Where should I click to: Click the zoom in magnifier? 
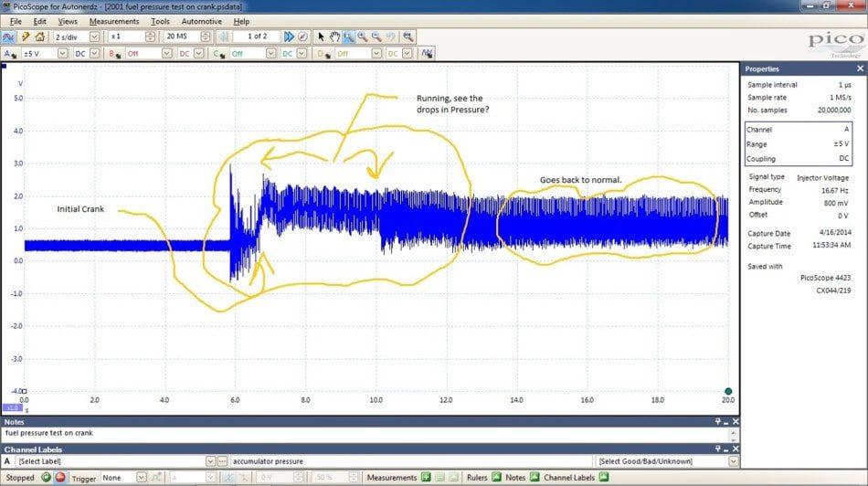pos(363,37)
